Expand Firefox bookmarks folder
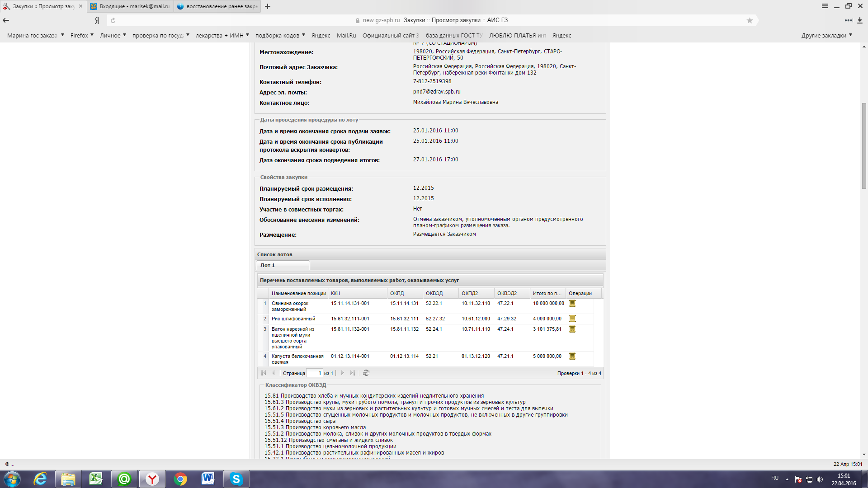The height and width of the screenshot is (488, 868). click(x=82, y=35)
